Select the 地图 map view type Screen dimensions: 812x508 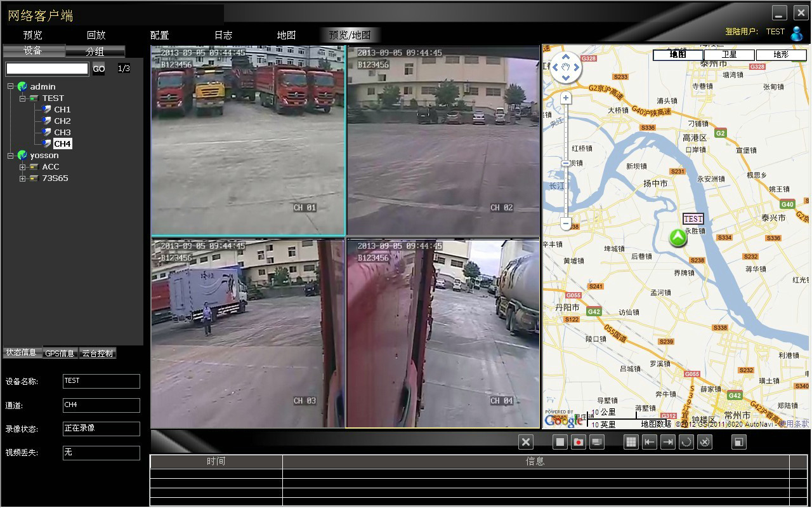click(678, 55)
